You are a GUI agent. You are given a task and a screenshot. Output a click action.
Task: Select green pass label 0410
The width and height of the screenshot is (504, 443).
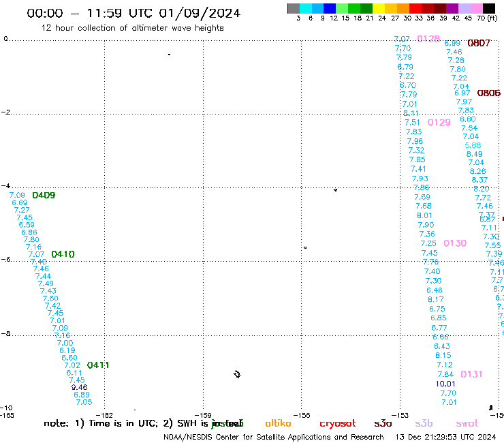click(63, 254)
